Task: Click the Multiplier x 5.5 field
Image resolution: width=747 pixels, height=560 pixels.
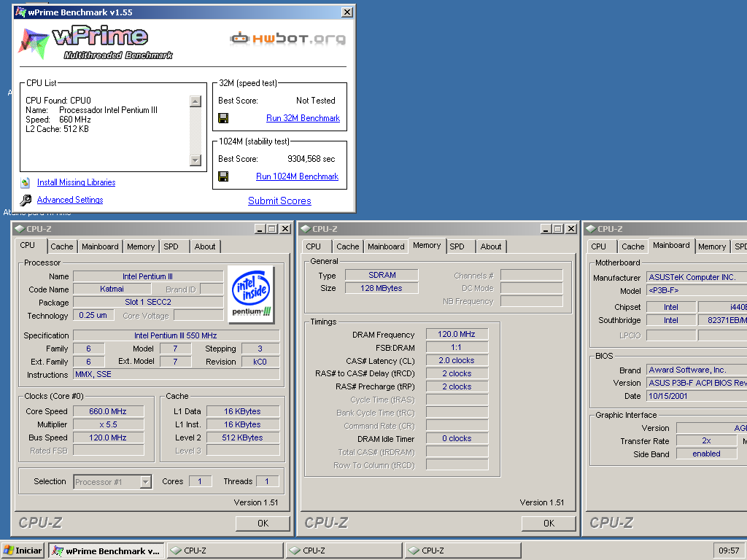Action: click(108, 425)
